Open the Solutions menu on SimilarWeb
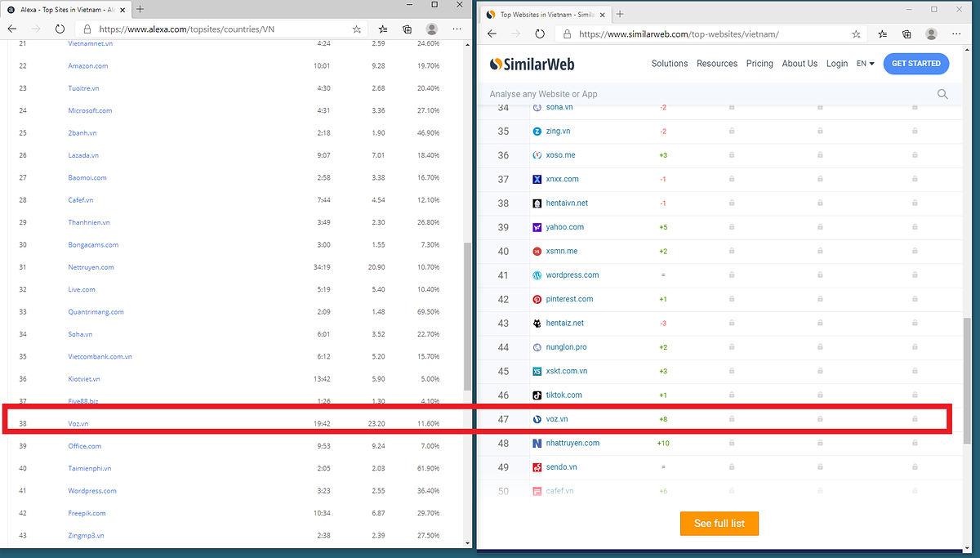This screenshot has height=558, width=980. (670, 64)
